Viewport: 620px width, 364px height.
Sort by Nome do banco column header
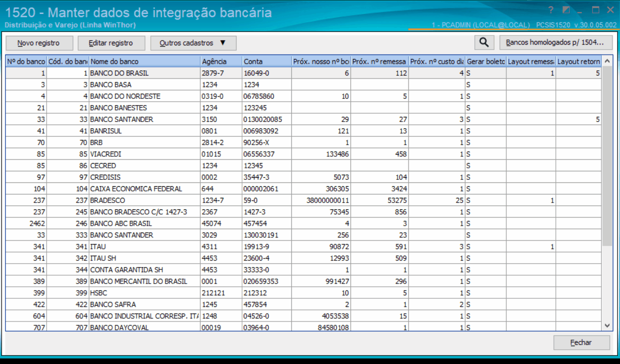(x=144, y=61)
